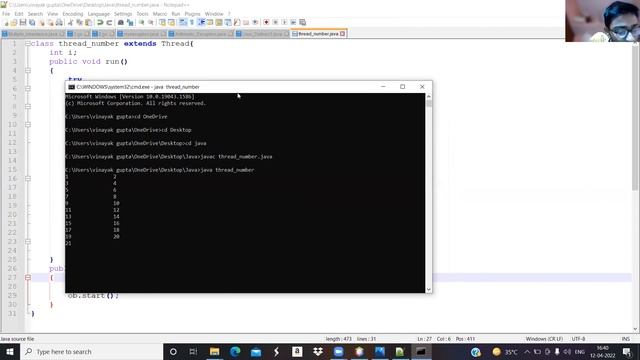Create a new file with the New toolbar icon

point(6,22)
